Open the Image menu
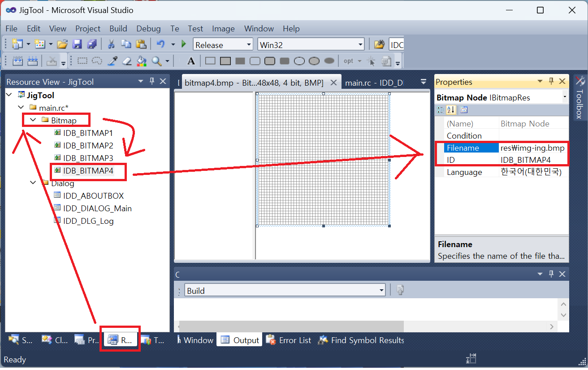 (223, 28)
